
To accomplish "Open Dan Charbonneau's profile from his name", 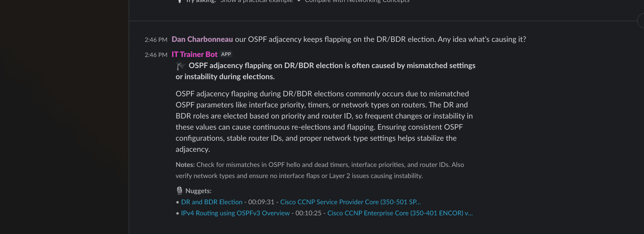I will (202, 39).
